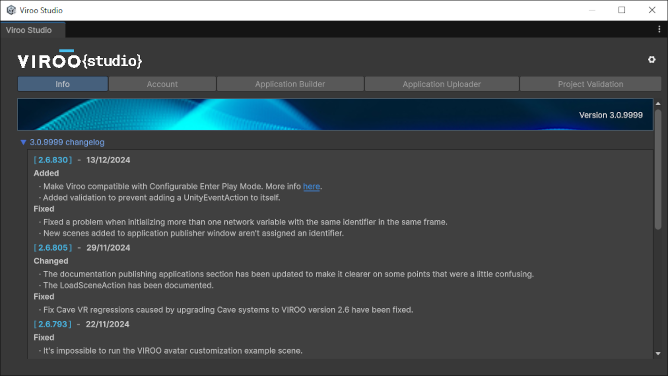Open the Application Uploader tab

click(x=442, y=84)
